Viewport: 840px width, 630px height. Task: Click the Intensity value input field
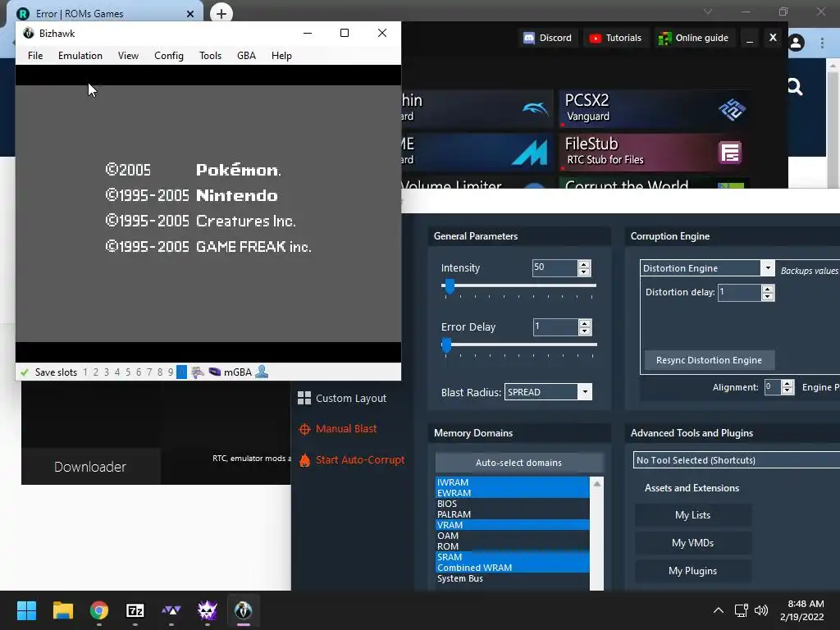coord(555,268)
